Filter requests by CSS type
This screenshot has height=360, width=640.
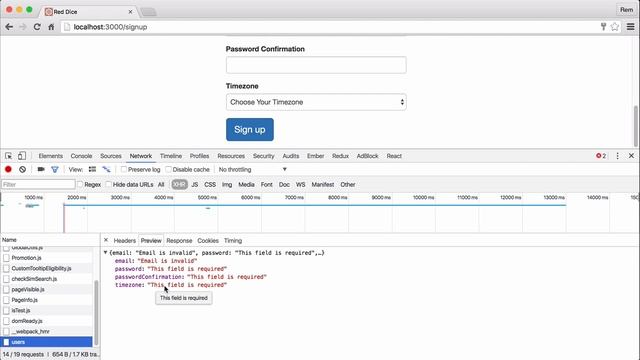[210, 184]
